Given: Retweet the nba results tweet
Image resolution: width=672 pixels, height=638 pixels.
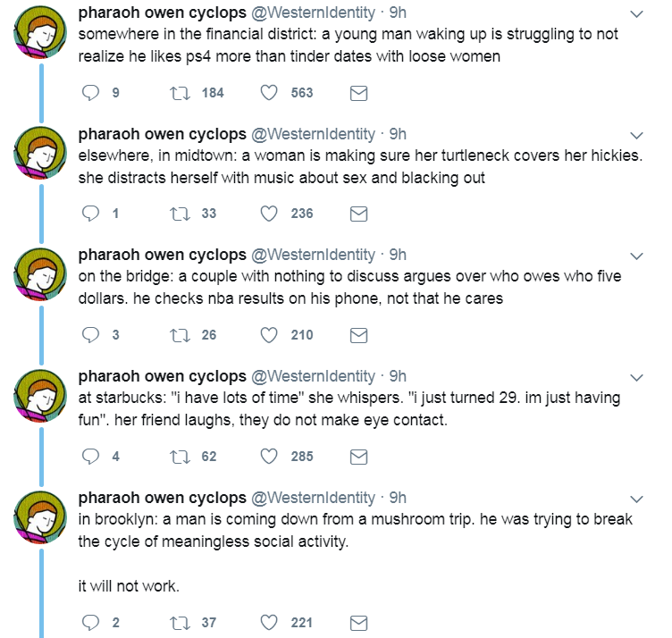Looking at the screenshot, I should [177, 335].
